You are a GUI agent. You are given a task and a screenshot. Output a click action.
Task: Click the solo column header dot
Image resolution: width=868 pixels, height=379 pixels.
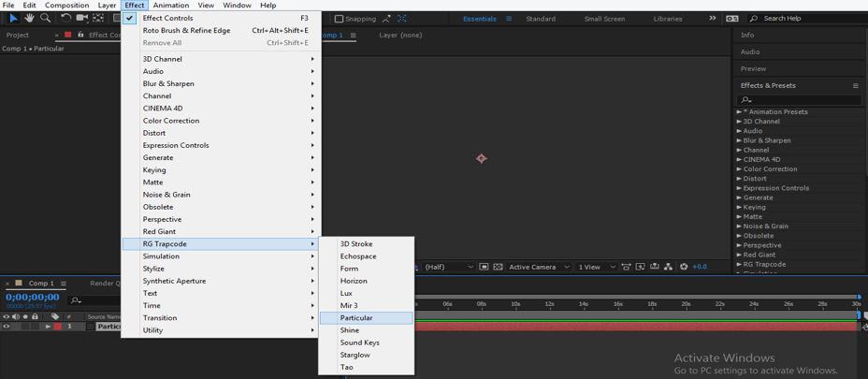(x=25, y=317)
